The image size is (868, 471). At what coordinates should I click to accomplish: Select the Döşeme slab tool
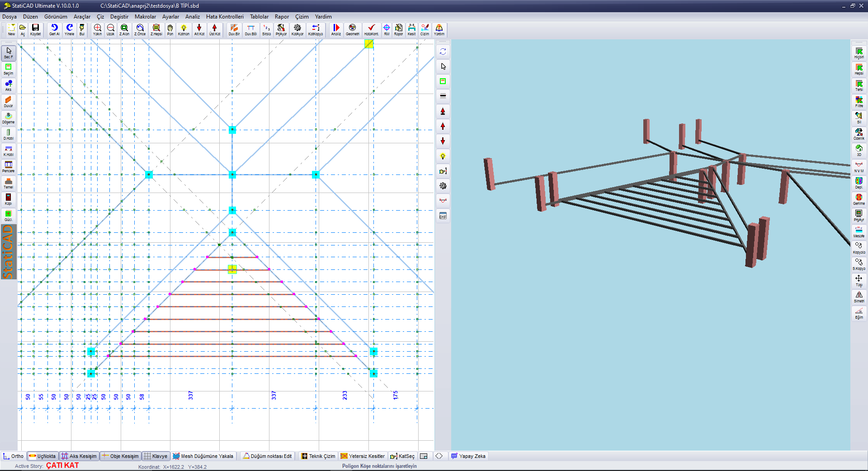9,118
